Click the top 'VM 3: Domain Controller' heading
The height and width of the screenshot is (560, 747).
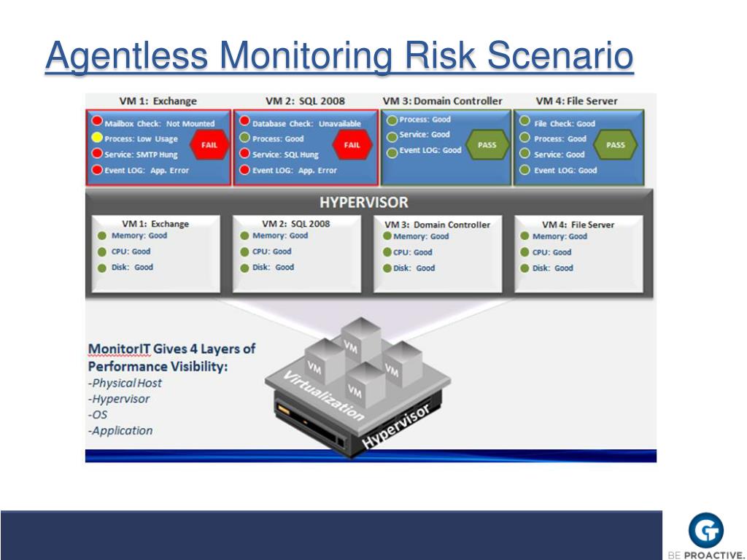click(442, 101)
